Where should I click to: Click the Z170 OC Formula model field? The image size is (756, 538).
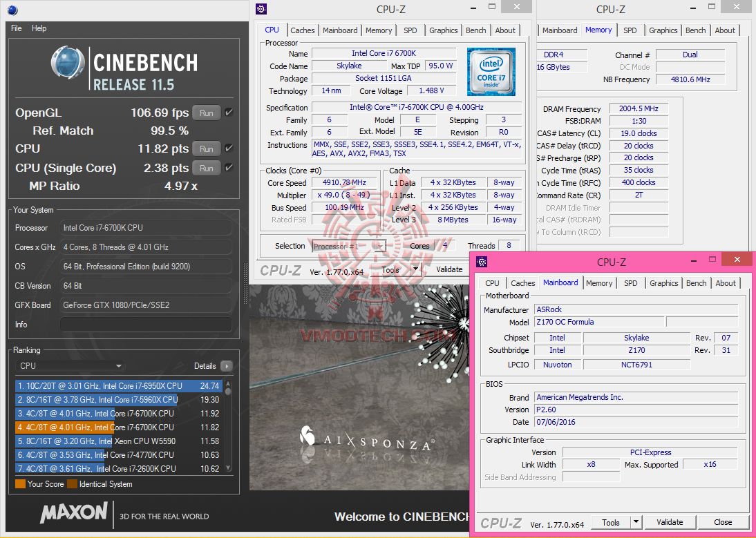pyautogui.click(x=599, y=322)
